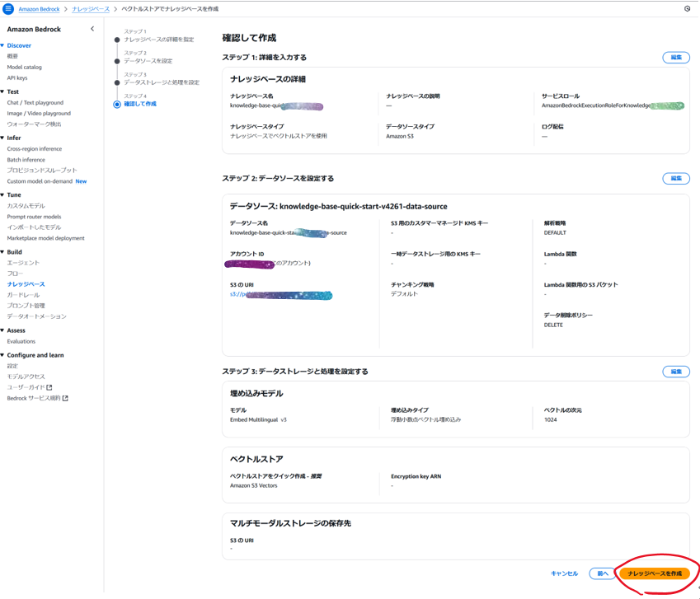Screen dimensions: 700x599
Task: Open Chat / Text playground
Action: tap(35, 103)
